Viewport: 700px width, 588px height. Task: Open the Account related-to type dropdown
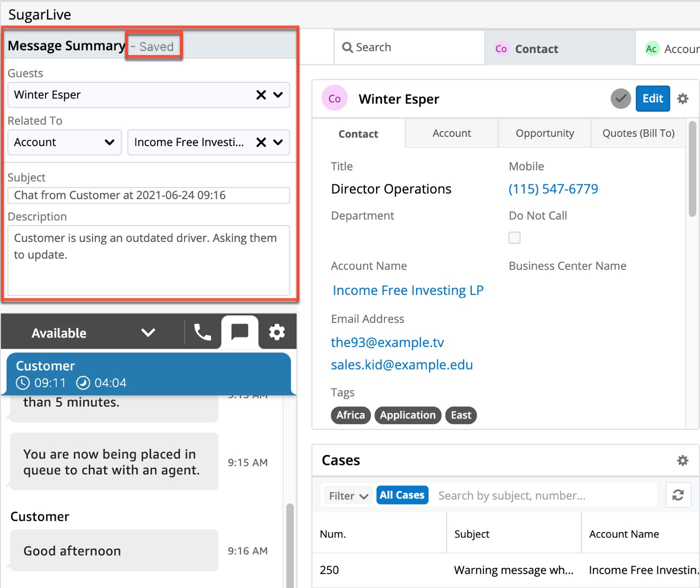coord(64,142)
